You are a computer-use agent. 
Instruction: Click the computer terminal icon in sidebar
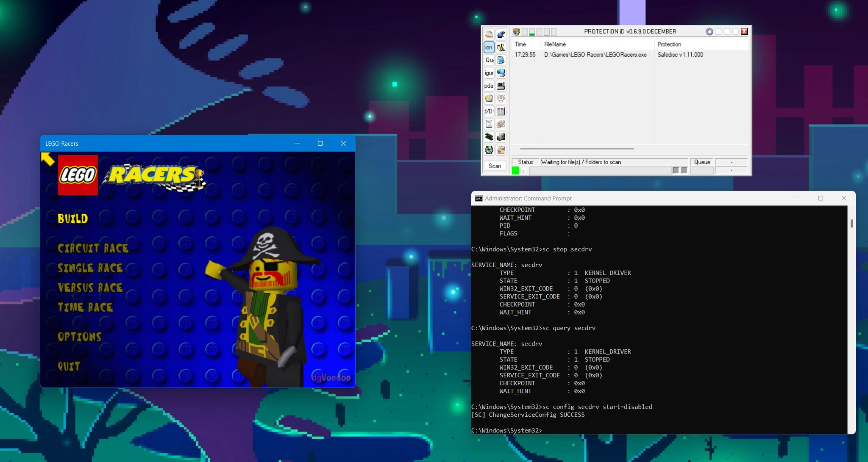501,86
